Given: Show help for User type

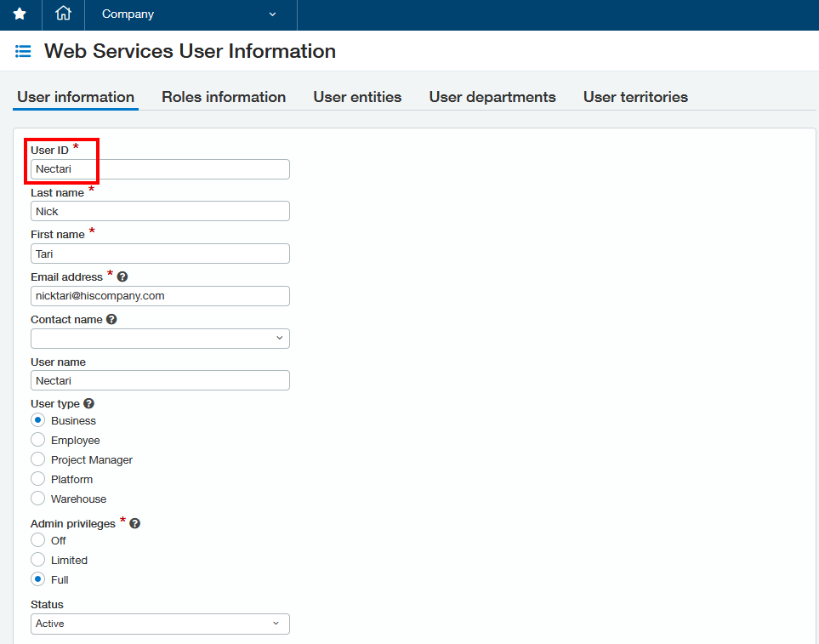Looking at the screenshot, I should pos(88,404).
